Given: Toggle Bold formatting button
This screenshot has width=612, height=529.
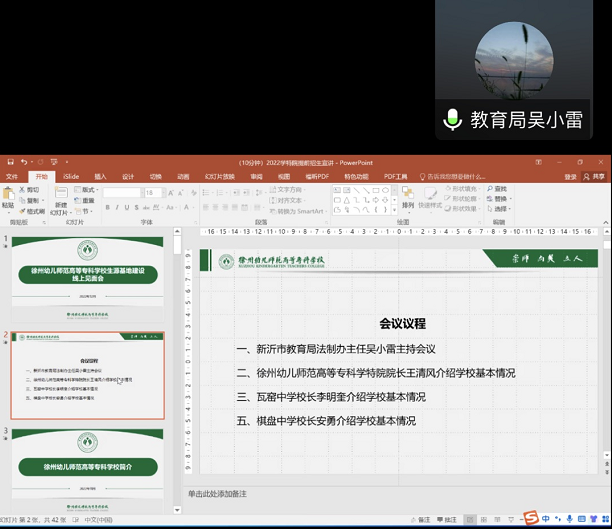Looking at the screenshot, I should click(x=107, y=208).
